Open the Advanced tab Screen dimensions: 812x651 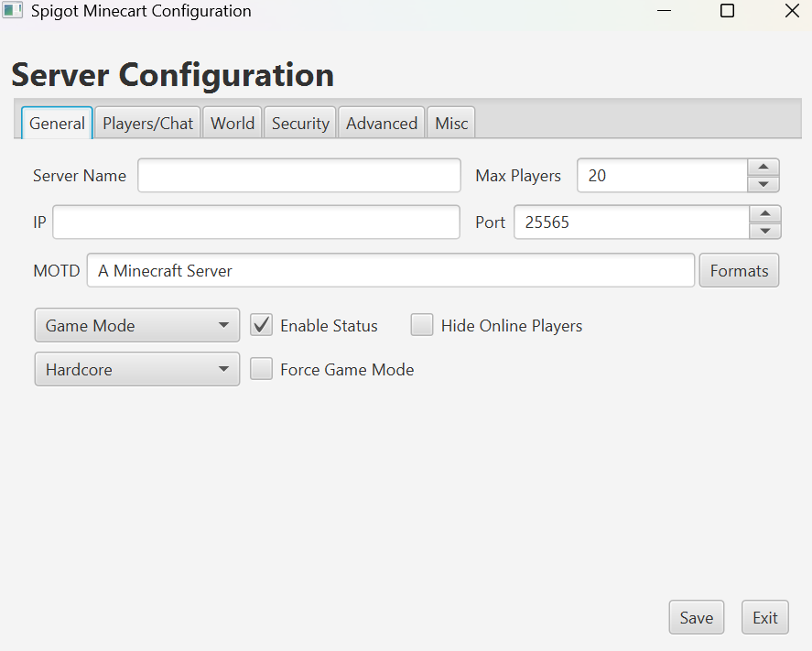click(382, 124)
